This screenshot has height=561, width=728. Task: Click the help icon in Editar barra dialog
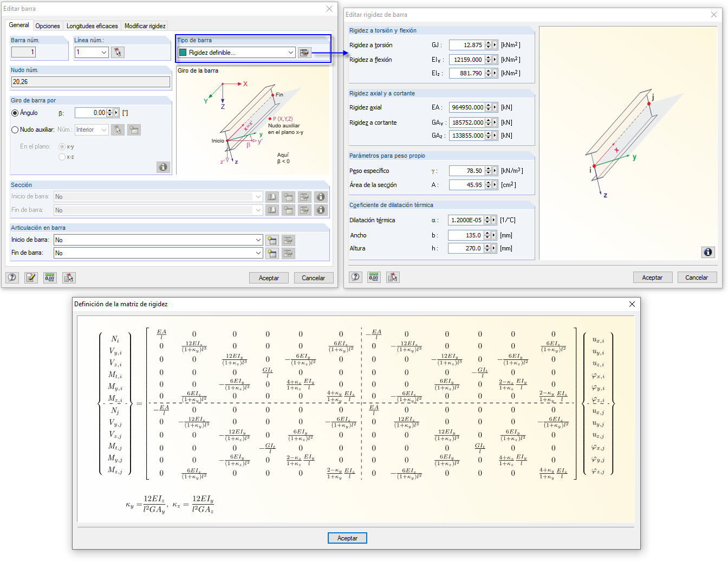tap(12, 278)
